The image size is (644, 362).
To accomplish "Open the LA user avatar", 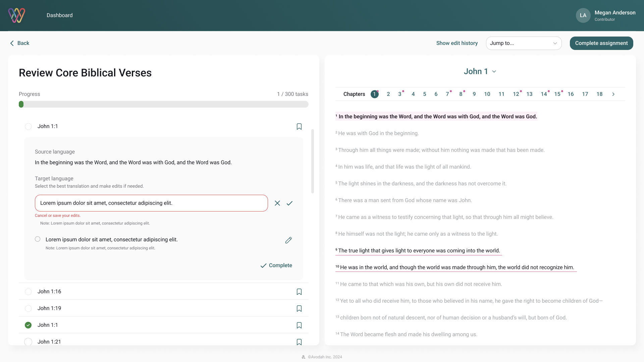I will (x=583, y=15).
